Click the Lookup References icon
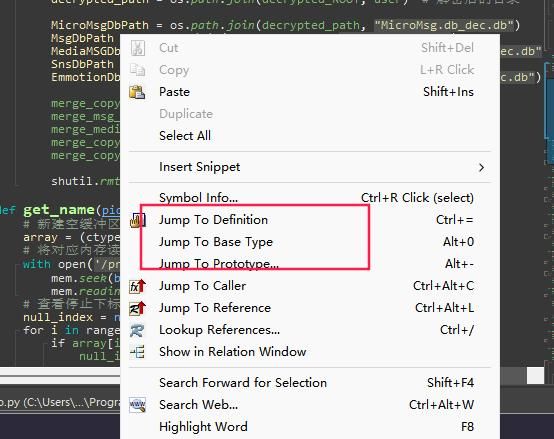 pyautogui.click(x=137, y=330)
